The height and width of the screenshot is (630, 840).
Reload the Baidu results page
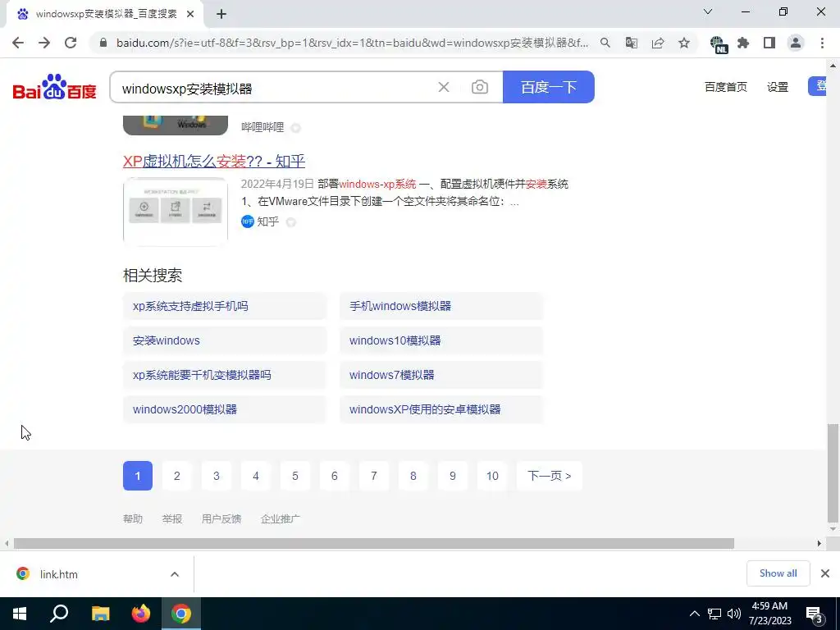click(71, 43)
